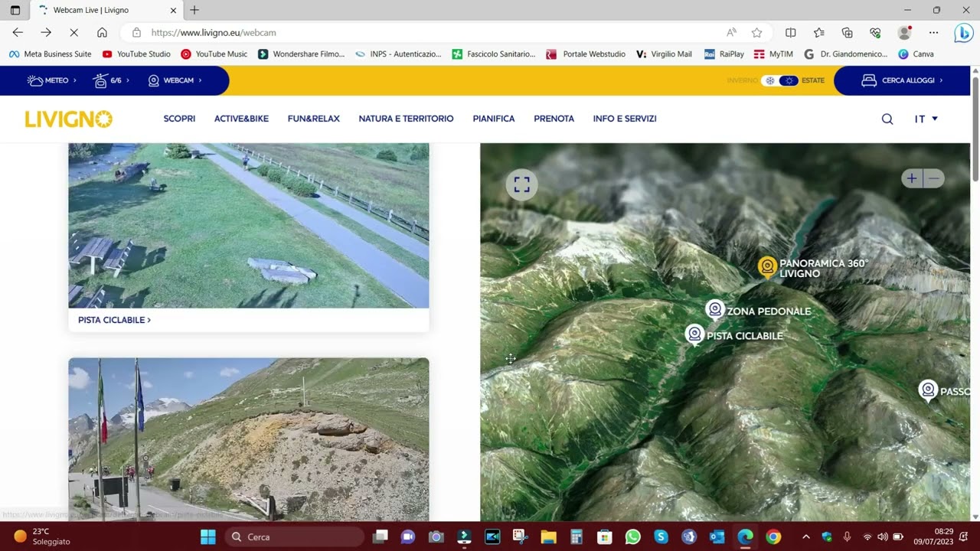The height and width of the screenshot is (551, 980).
Task: Open Edge Settings and more menu
Action: pyautogui.click(x=933, y=32)
